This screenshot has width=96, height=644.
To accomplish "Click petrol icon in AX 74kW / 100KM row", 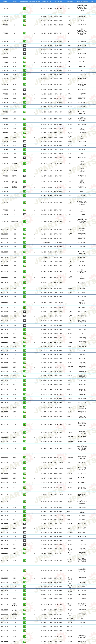I will 25,25.
